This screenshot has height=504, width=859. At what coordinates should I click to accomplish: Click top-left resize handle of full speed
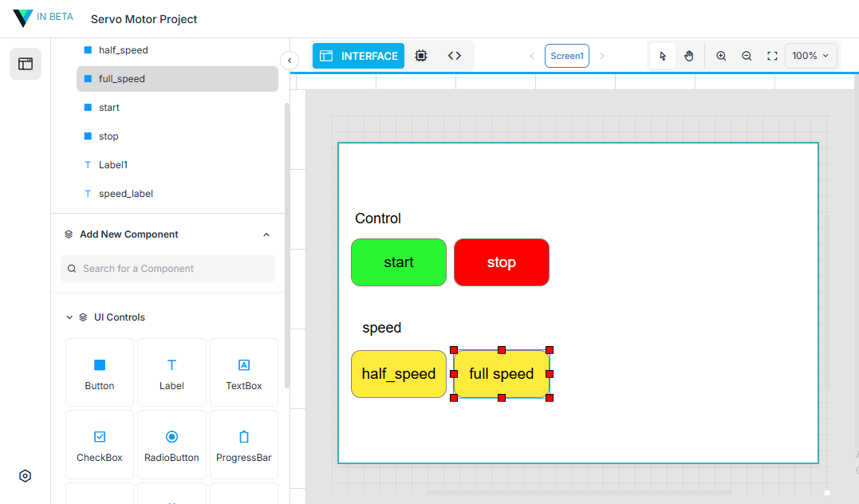pyautogui.click(x=454, y=350)
